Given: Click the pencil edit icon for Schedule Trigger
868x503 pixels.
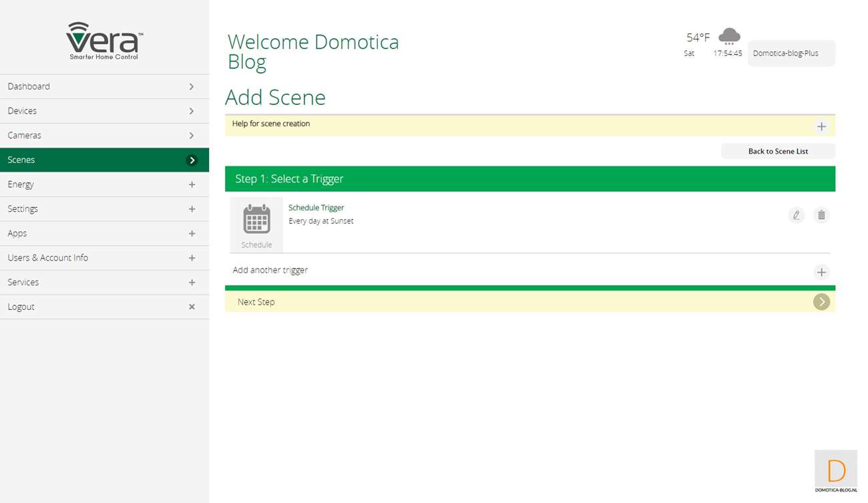Looking at the screenshot, I should [796, 215].
